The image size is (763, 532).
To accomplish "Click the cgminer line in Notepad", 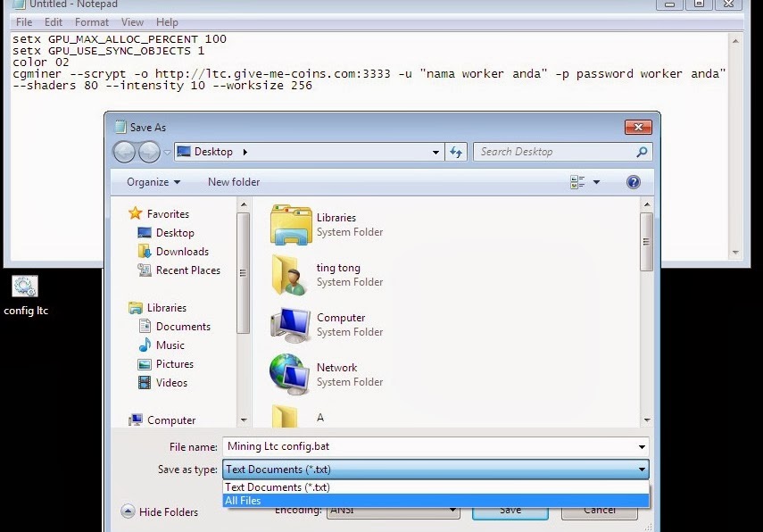I will click(369, 74).
